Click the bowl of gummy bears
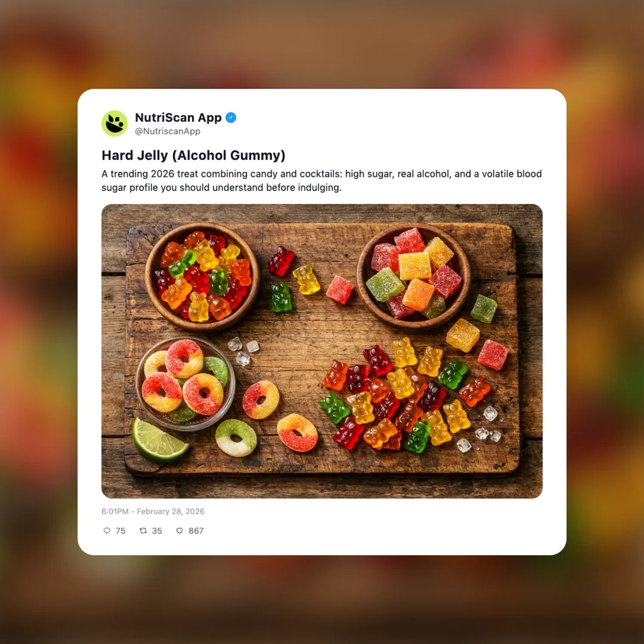Viewport: 644px width, 644px height. tap(203, 277)
